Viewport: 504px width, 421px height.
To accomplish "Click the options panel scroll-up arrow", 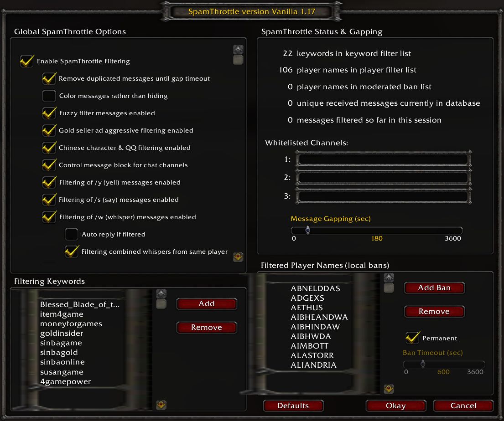I will point(238,50).
